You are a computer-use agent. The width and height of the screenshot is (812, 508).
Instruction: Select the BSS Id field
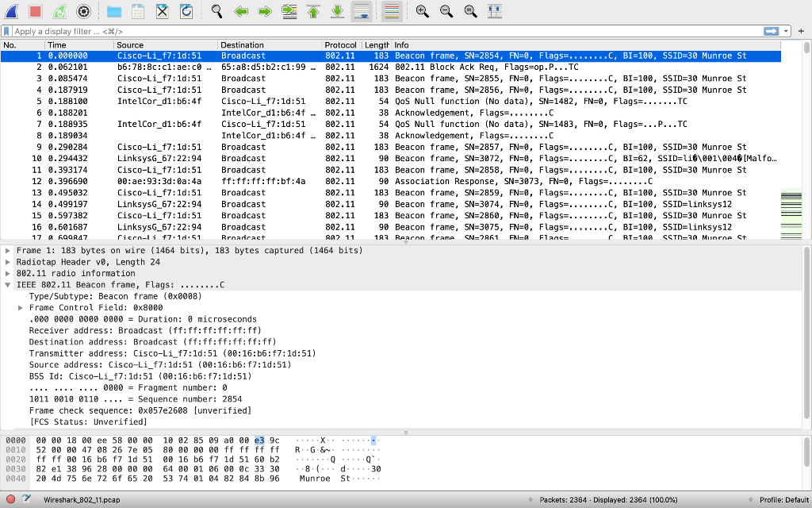pyautogui.click(x=140, y=375)
